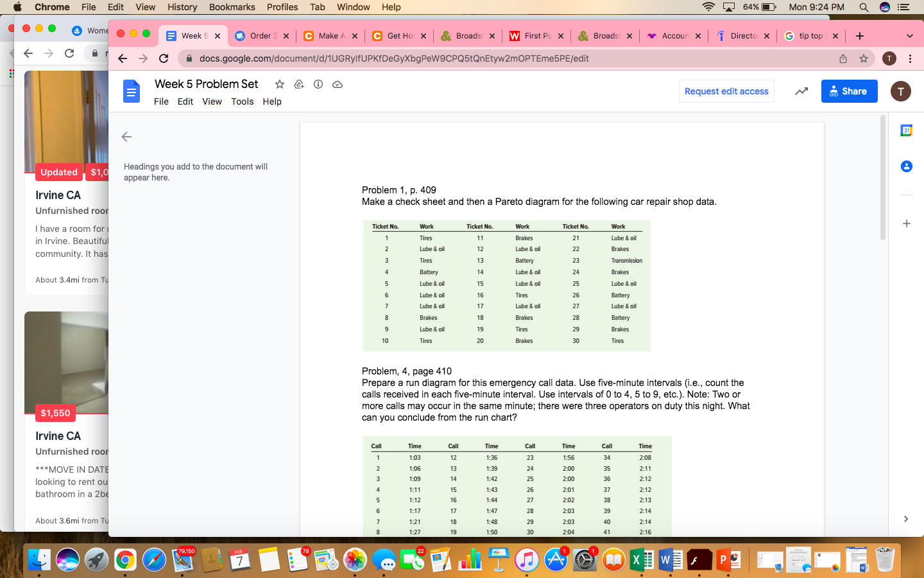
Task: Bookmark the page with the star
Action: (864, 58)
